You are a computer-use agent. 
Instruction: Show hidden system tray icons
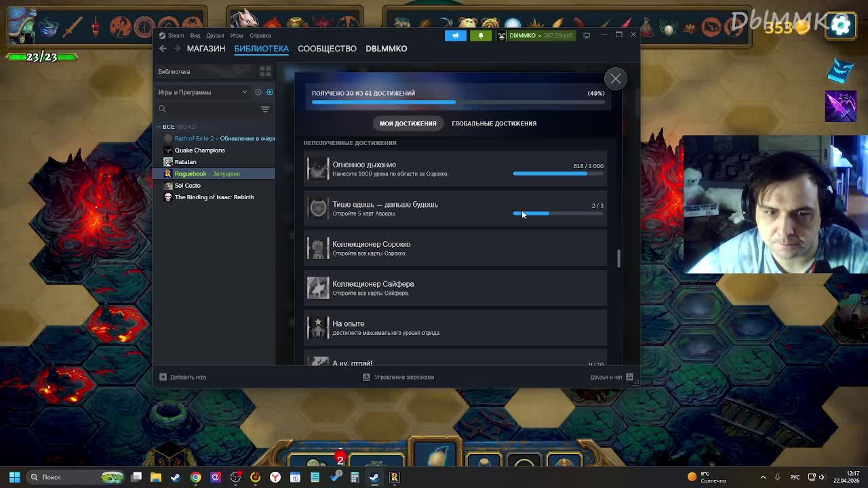point(763,477)
